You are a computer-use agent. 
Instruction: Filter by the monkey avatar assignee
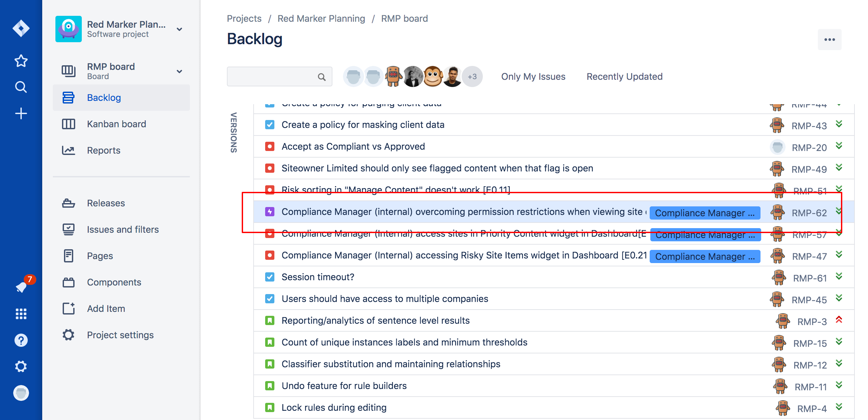tap(433, 76)
